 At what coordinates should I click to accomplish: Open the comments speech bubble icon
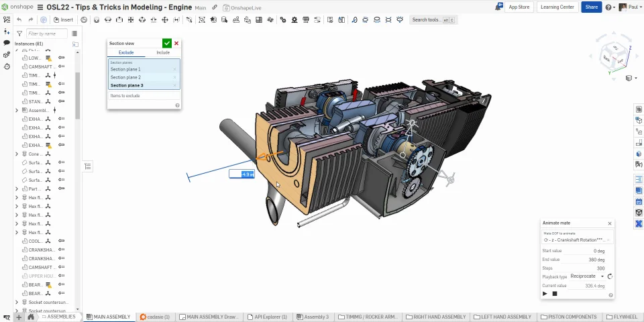[x=7, y=43]
